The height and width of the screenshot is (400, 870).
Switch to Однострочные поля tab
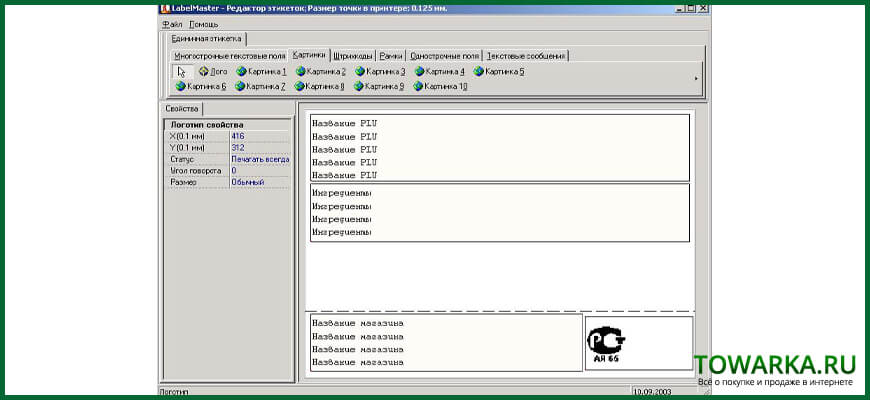pos(444,56)
